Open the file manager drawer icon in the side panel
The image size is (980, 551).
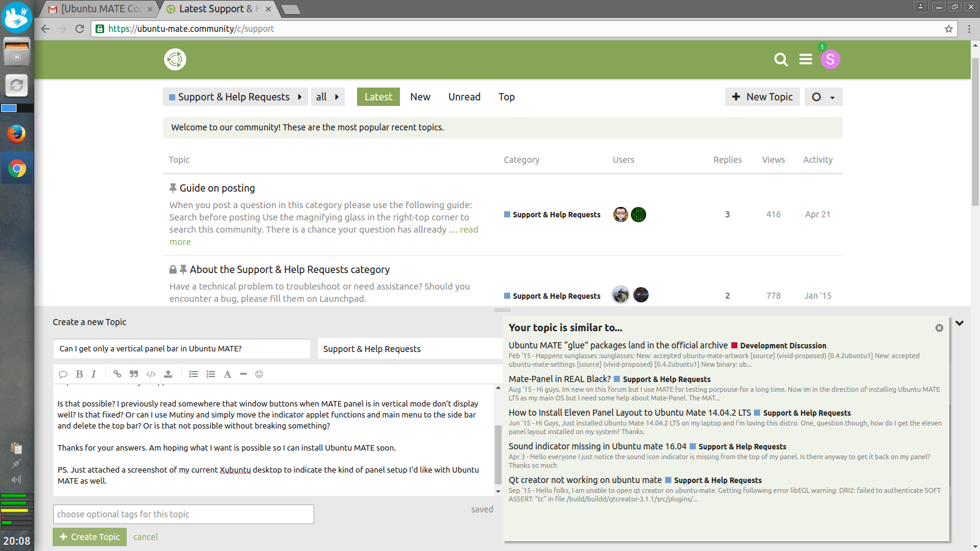coord(17,51)
